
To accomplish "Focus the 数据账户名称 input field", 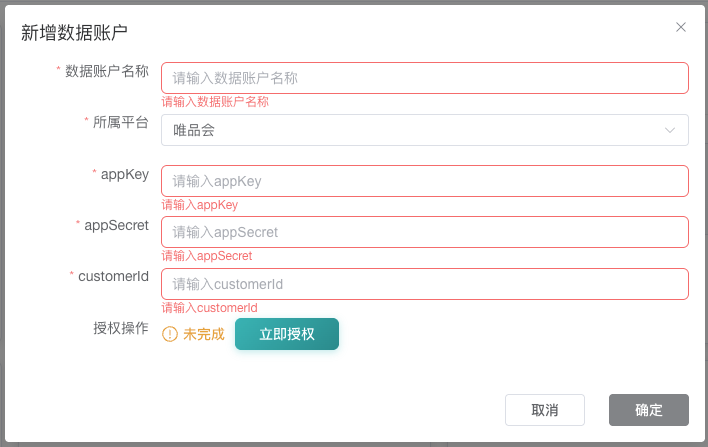I will [x=424, y=78].
